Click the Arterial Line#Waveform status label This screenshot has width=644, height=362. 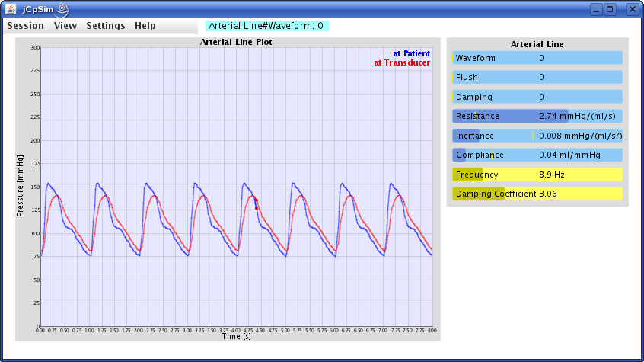pyautogui.click(x=266, y=26)
